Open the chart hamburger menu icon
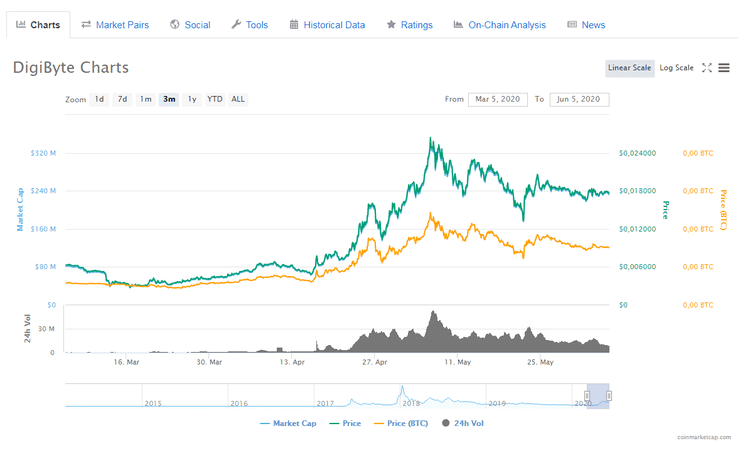 click(724, 68)
